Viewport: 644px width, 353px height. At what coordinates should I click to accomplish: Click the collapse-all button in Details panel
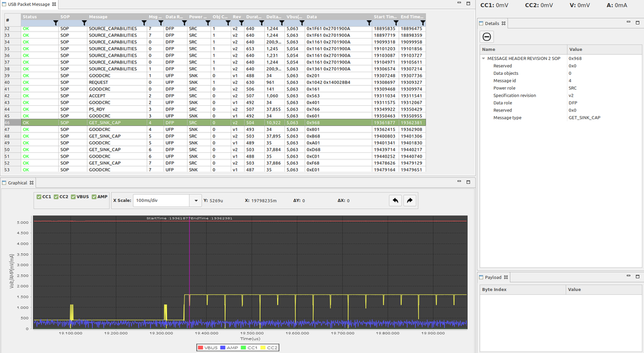coord(487,37)
